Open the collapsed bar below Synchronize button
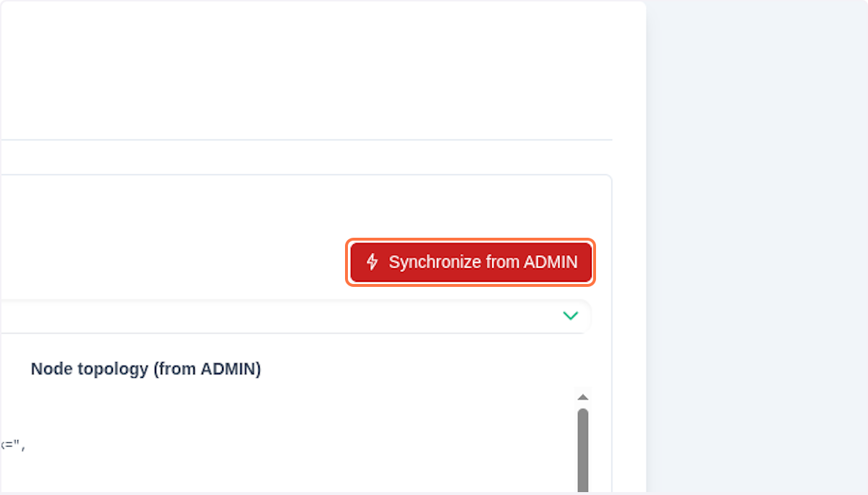 [289, 317]
